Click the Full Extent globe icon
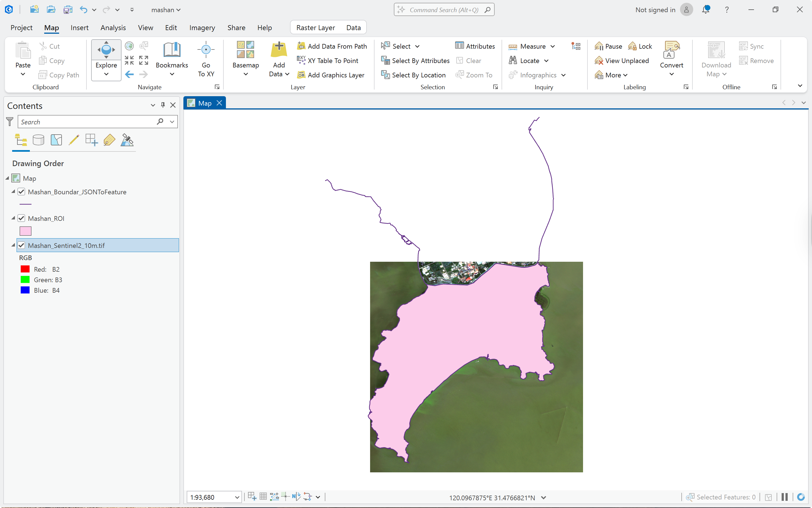 point(129,46)
